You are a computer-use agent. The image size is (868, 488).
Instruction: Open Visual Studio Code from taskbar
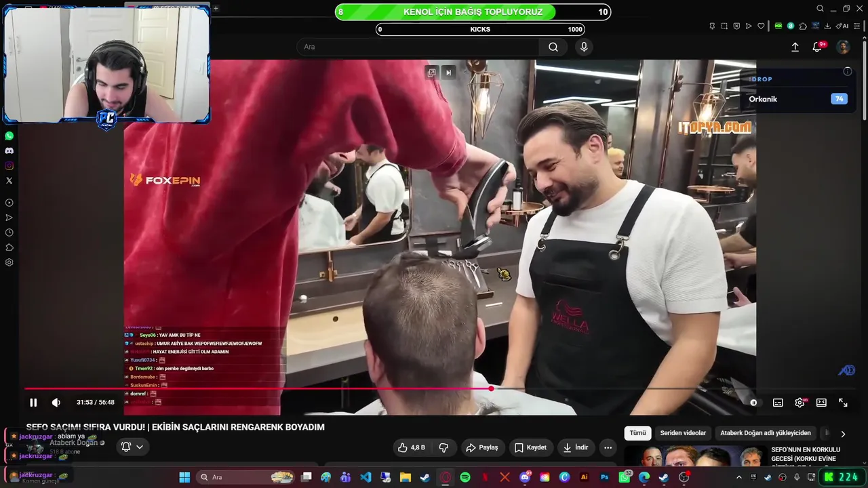point(366,477)
